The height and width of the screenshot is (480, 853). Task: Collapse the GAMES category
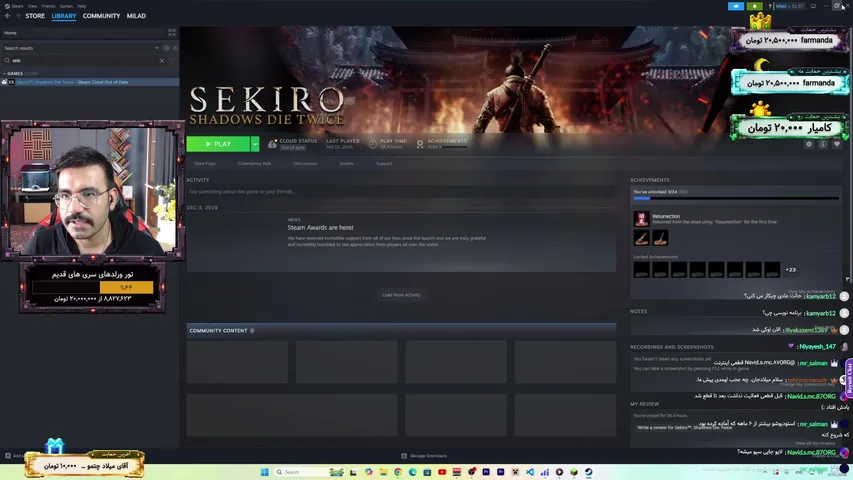(4, 73)
